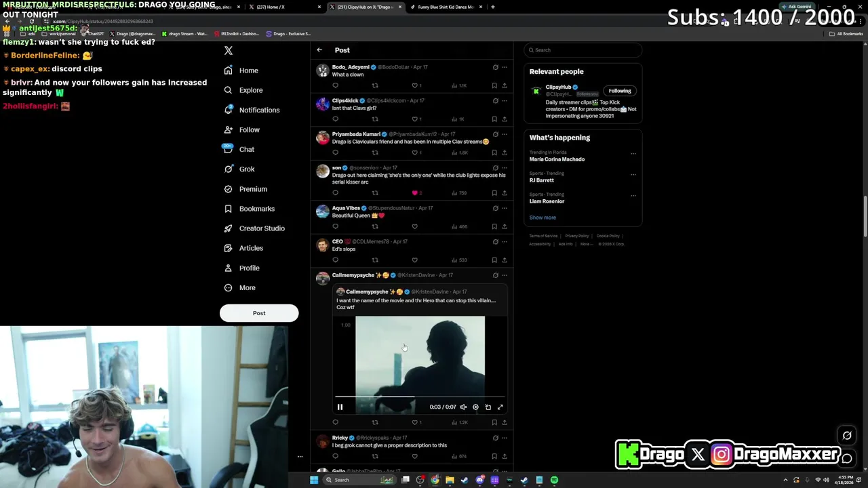Enter video fullscreen mode
868x488 pixels.
pos(500,407)
